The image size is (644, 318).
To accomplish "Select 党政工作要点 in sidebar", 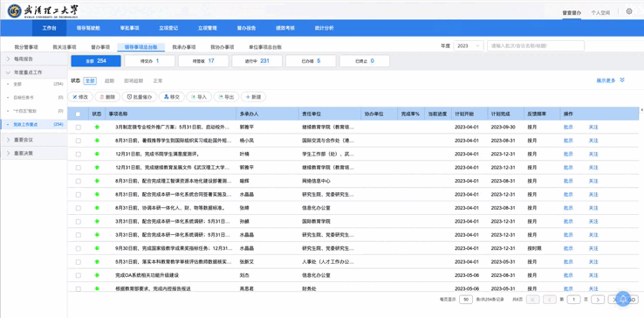I will (x=33, y=124).
